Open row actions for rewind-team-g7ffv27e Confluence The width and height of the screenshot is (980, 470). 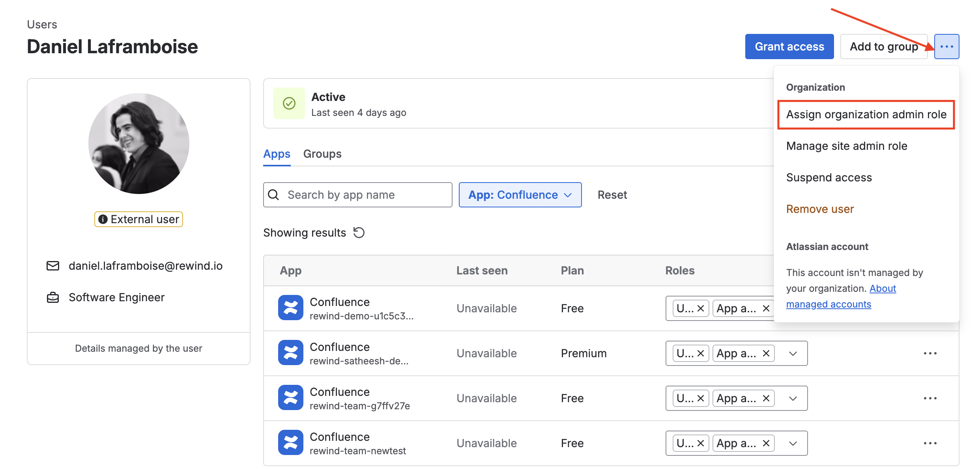click(930, 398)
